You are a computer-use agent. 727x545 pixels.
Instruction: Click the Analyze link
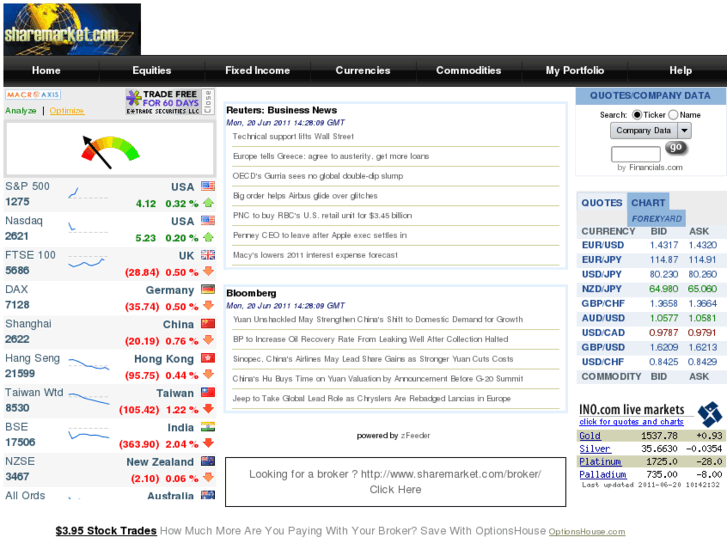tap(20, 111)
